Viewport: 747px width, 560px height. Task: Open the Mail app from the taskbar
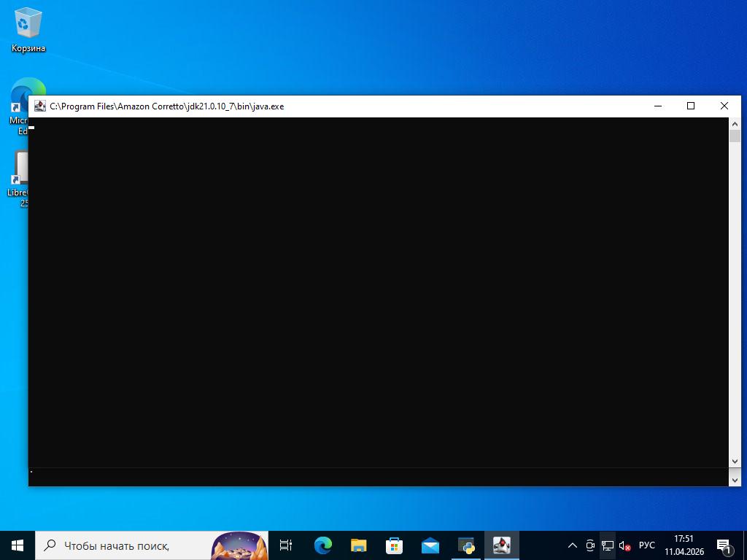pyautogui.click(x=430, y=545)
